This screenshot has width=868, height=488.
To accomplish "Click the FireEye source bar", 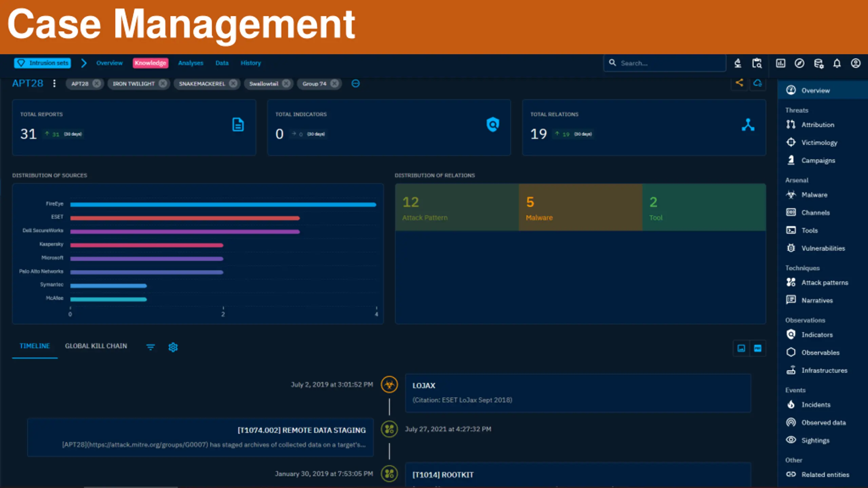I will 223,204.
